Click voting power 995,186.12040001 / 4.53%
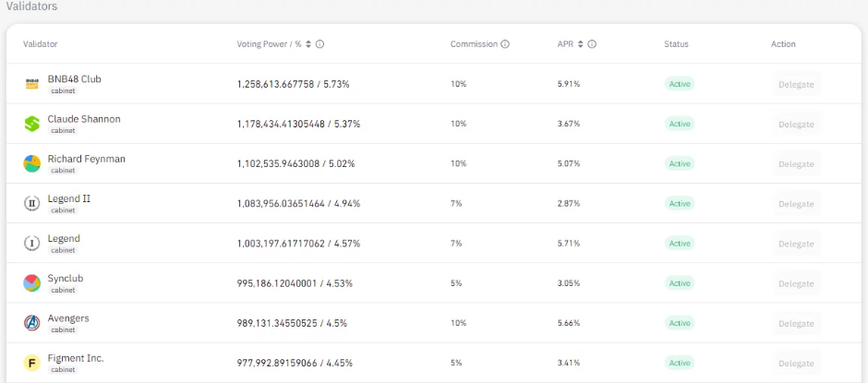Image resolution: width=868 pixels, height=383 pixels. pos(295,284)
